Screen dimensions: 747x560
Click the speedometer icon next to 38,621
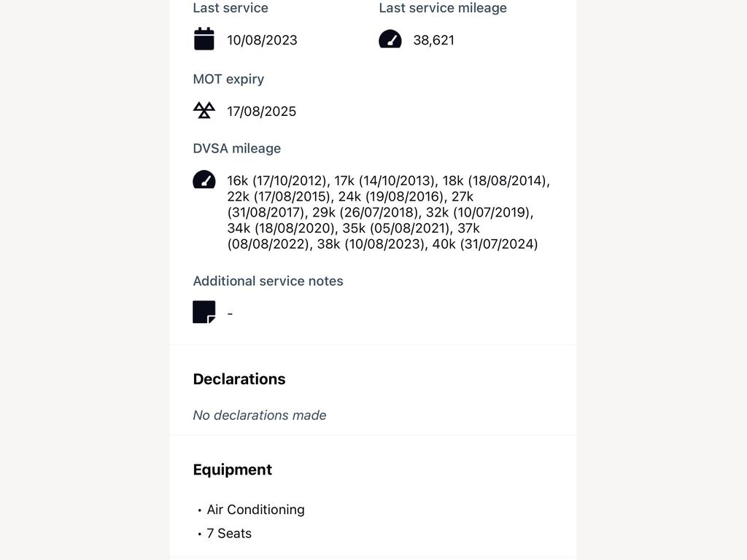tap(390, 39)
